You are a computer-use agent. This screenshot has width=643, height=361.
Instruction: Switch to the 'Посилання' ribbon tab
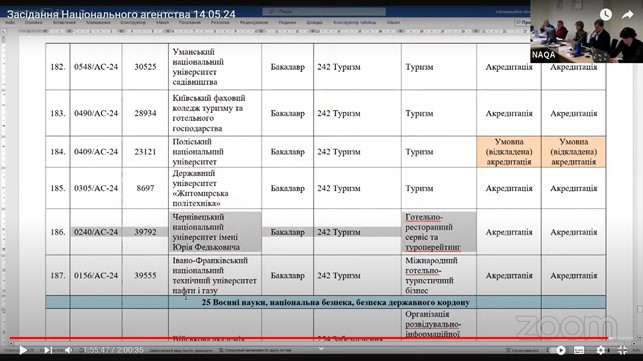click(x=189, y=23)
